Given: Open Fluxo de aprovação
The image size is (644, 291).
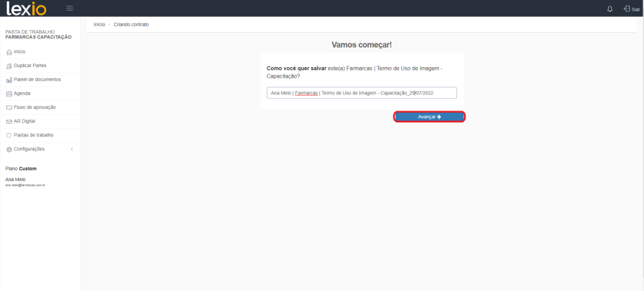Looking at the screenshot, I should [x=34, y=107].
